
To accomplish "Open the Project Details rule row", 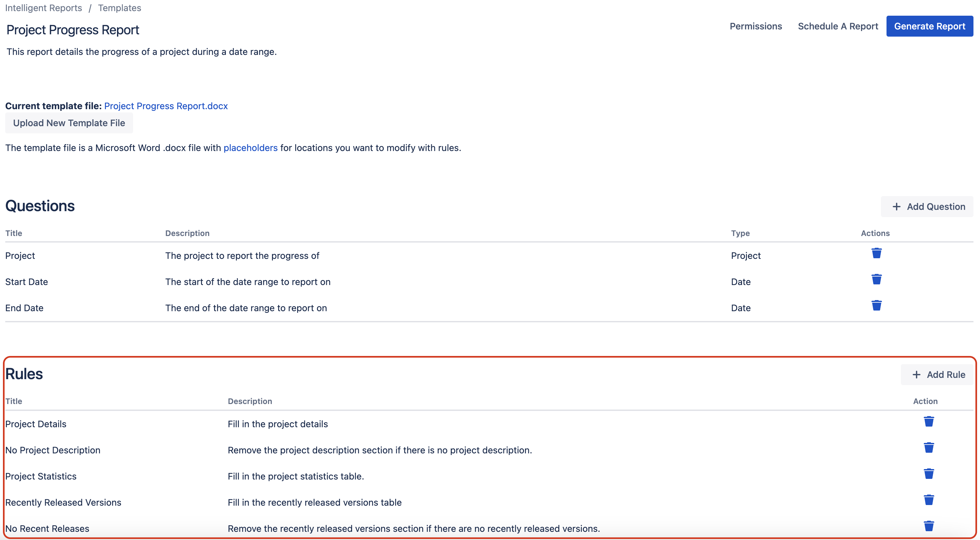I will pos(36,424).
